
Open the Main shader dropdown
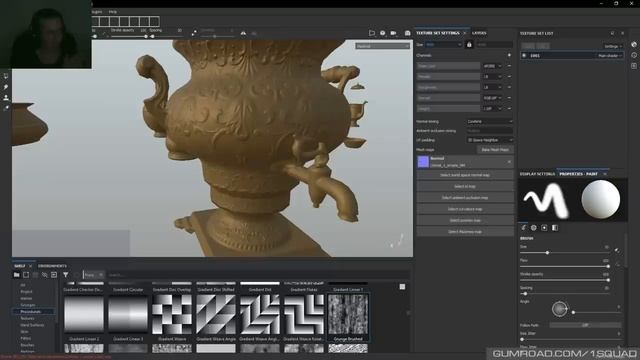tap(609, 56)
